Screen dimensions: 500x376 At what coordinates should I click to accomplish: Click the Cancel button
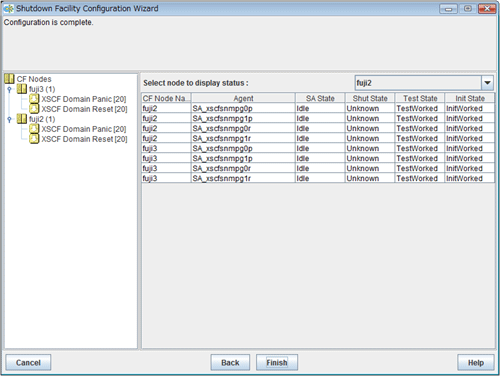click(x=28, y=362)
